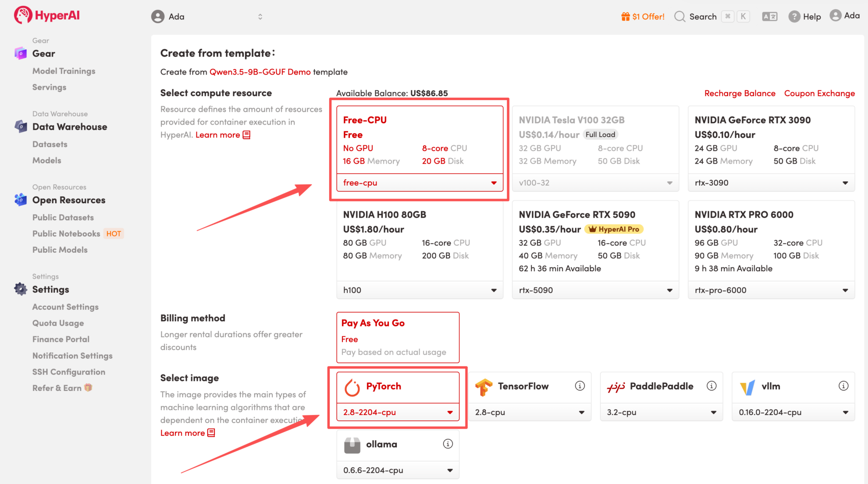Open the language translation icon

coord(769,17)
